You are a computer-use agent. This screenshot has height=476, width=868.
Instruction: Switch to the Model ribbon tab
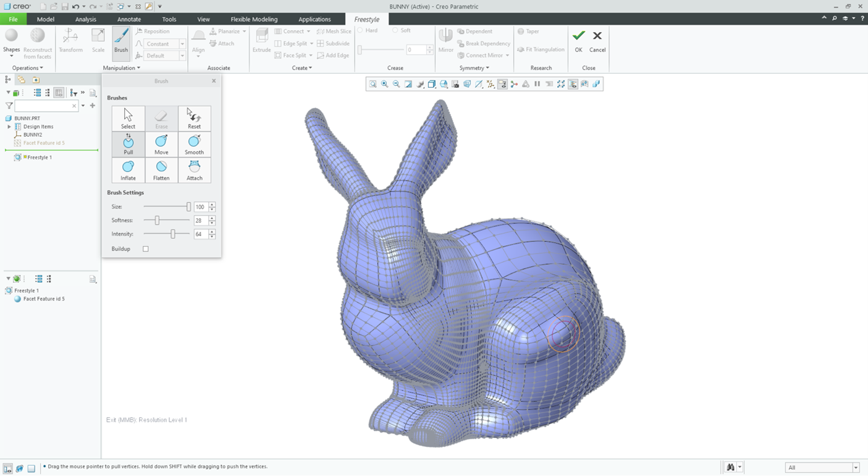pyautogui.click(x=45, y=19)
